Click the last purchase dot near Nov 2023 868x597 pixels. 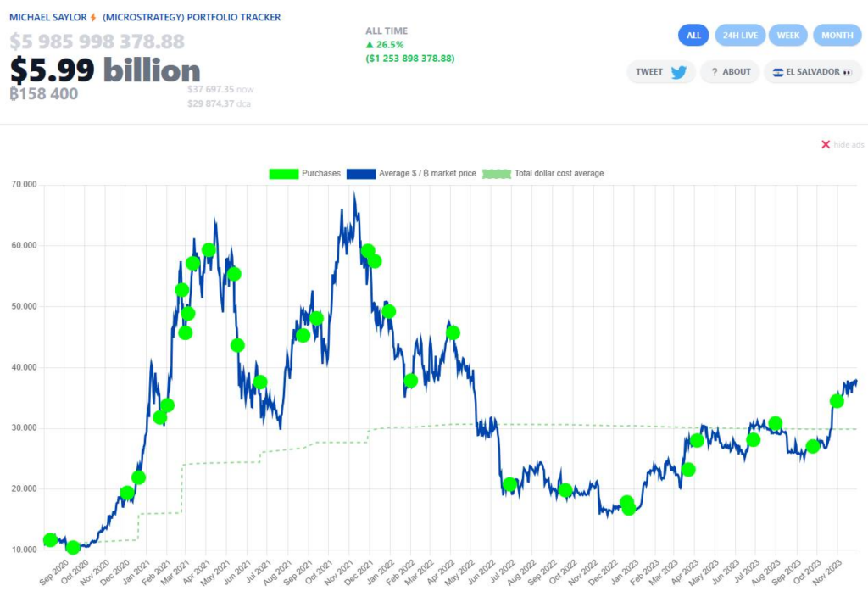coord(837,401)
